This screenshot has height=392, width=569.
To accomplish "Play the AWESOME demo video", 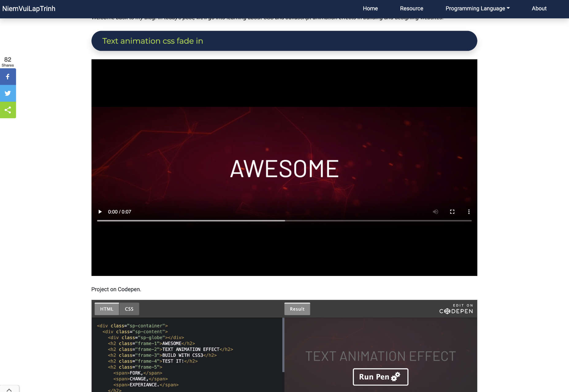I will pos(100,212).
